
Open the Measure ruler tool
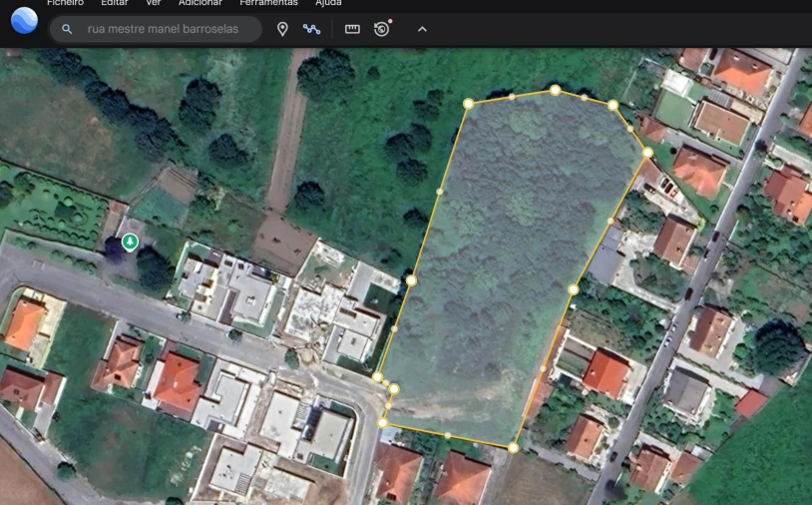tap(352, 29)
